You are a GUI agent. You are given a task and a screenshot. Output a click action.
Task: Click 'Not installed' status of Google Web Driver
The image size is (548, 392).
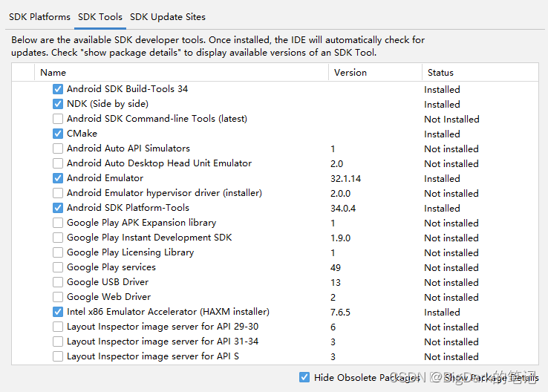(x=451, y=297)
